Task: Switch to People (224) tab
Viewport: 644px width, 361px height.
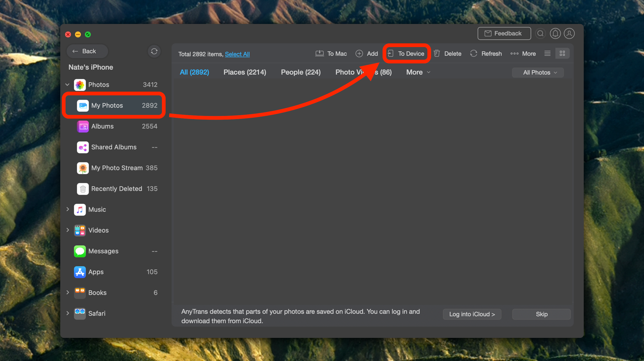Action: point(301,72)
